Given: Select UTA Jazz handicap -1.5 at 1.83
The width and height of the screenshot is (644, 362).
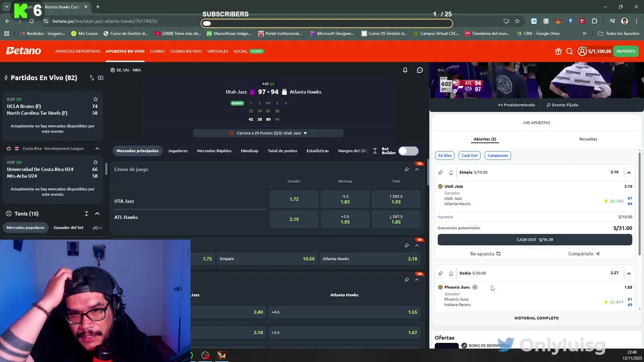Looking at the screenshot, I should tap(345, 199).
